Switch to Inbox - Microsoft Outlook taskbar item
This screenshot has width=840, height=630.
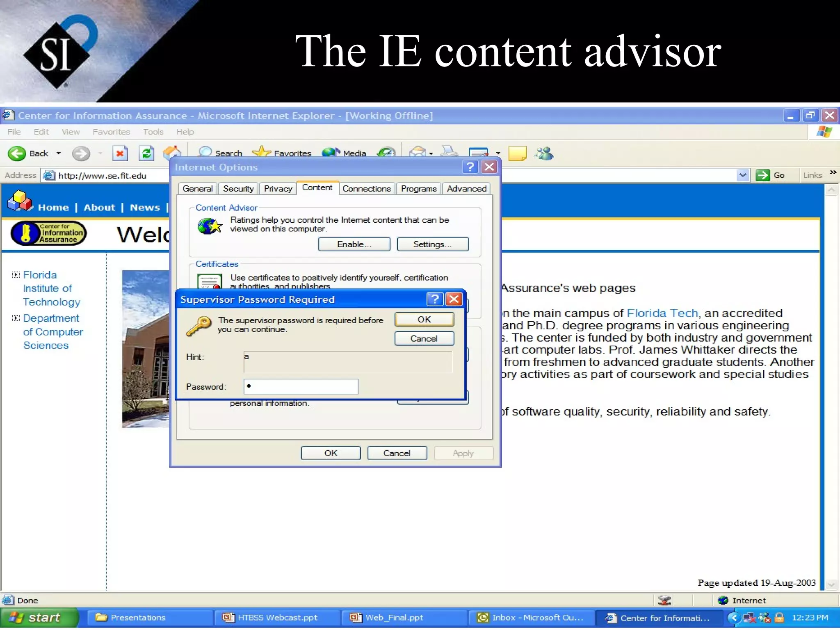point(532,618)
